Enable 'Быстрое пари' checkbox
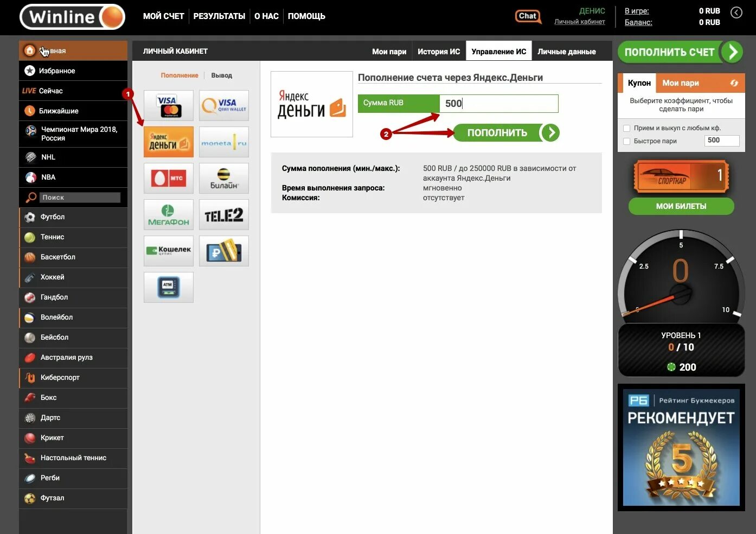Screen dimensions: 756x534 (627, 141)
